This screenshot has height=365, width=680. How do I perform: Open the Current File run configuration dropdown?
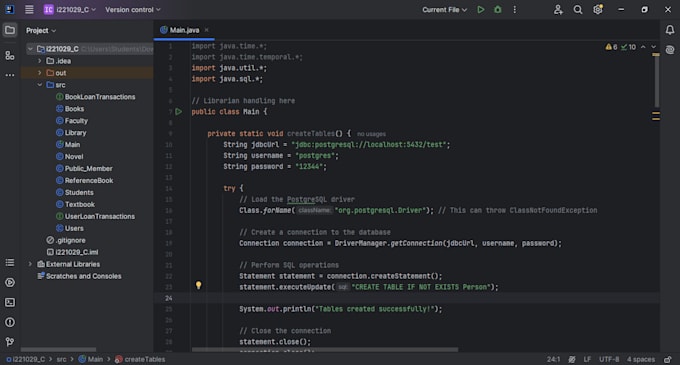click(x=445, y=10)
